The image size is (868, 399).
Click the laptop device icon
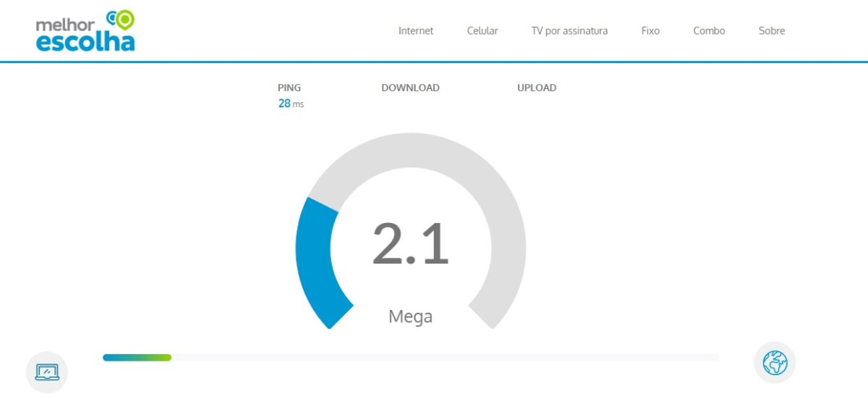pos(47,372)
